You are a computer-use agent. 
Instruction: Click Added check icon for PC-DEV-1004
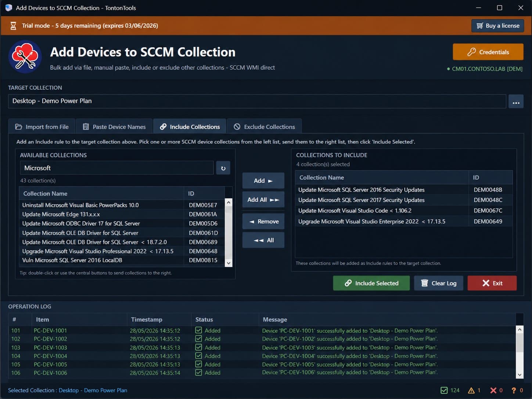(x=199, y=356)
